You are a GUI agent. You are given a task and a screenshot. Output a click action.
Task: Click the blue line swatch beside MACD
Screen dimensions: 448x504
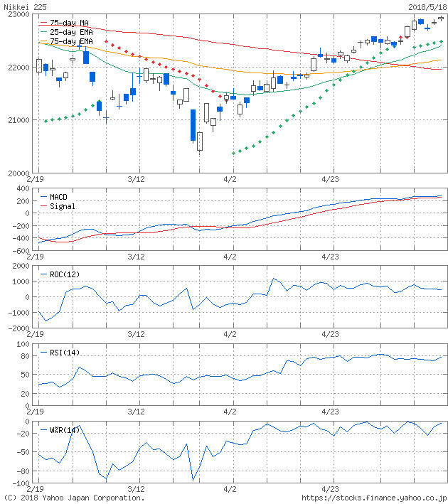(43, 197)
